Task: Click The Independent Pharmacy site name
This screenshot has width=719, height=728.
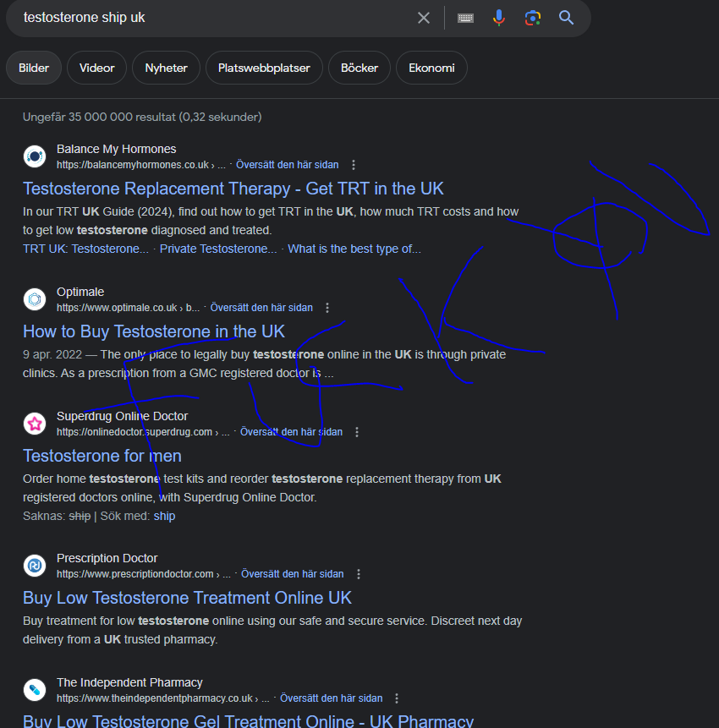Action: [x=129, y=683]
